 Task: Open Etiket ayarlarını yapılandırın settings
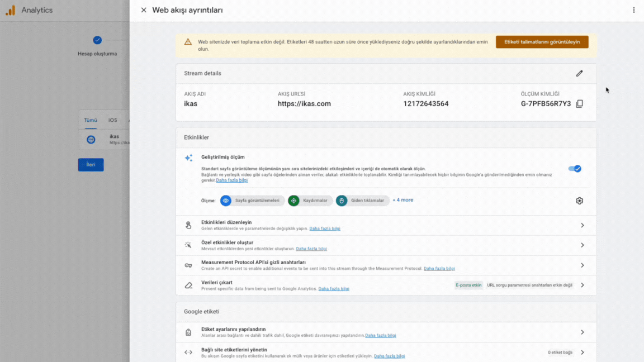pyautogui.click(x=582, y=332)
